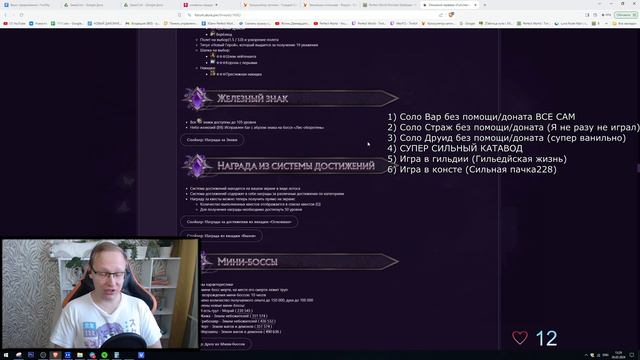Viewport: 640px width, 360px height.
Task: Expand spoiler for достижения из вкладки «Основные»
Action: [x=239, y=222]
